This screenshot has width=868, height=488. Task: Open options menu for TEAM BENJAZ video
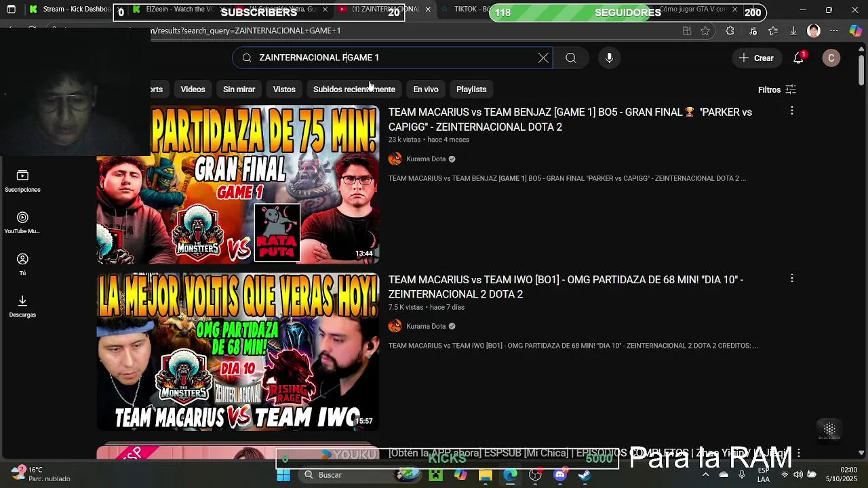click(x=791, y=110)
